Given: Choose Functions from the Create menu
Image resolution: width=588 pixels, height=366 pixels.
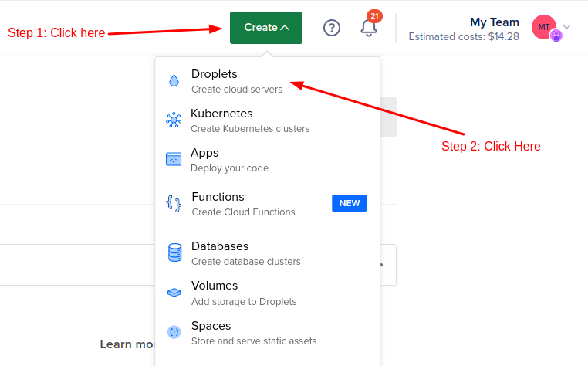Looking at the screenshot, I should [267, 204].
